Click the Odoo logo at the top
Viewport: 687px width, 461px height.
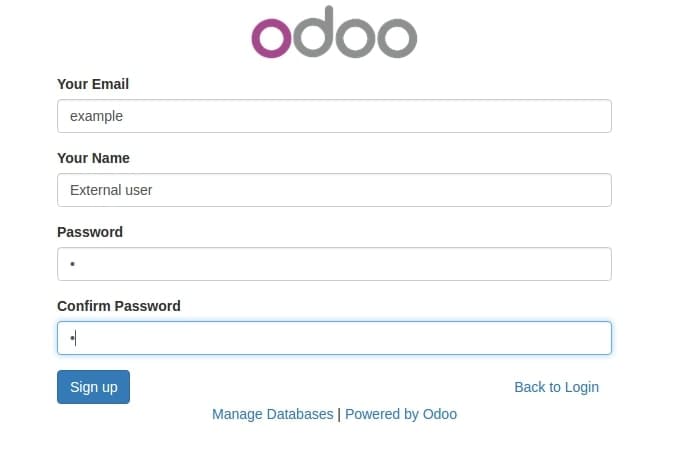pyautogui.click(x=334, y=32)
